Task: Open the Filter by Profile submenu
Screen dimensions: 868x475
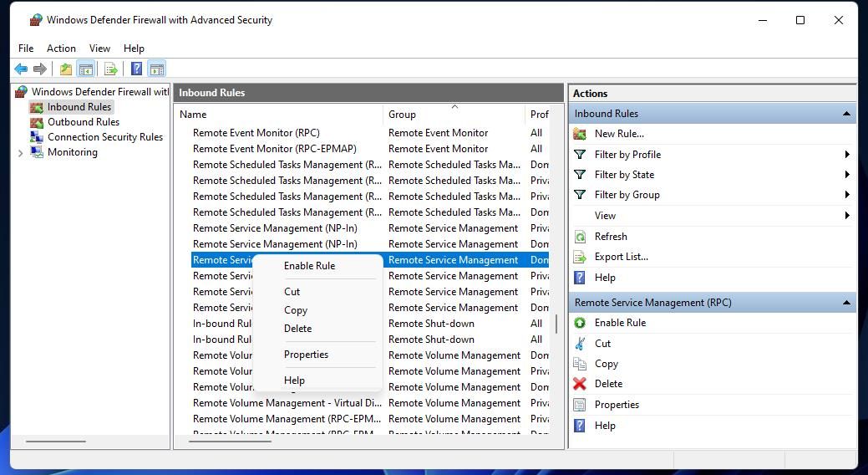Action: (627, 155)
